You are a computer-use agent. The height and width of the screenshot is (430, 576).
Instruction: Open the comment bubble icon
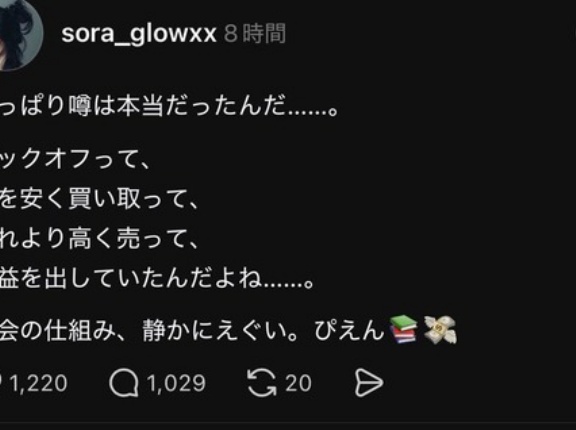[x=124, y=383]
